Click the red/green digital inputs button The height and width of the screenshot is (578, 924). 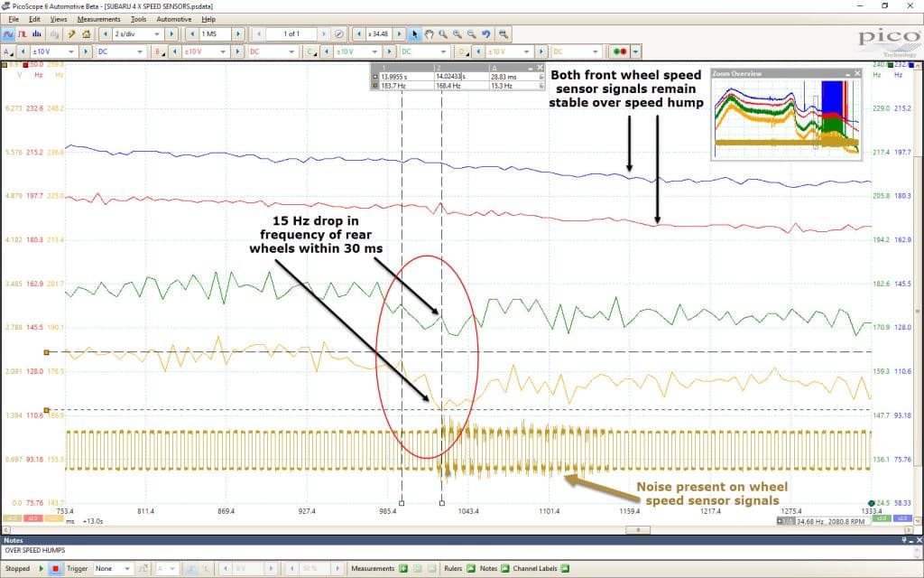[621, 51]
